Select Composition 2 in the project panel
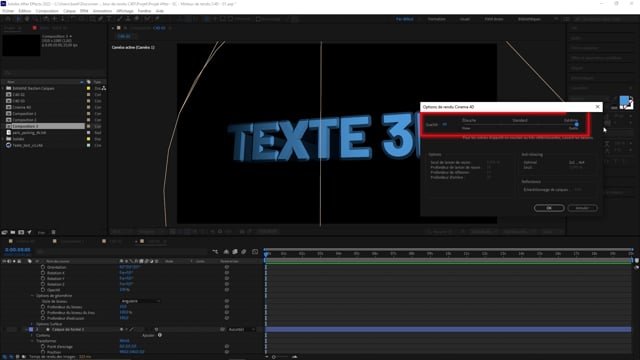640x360 pixels. 24,120
